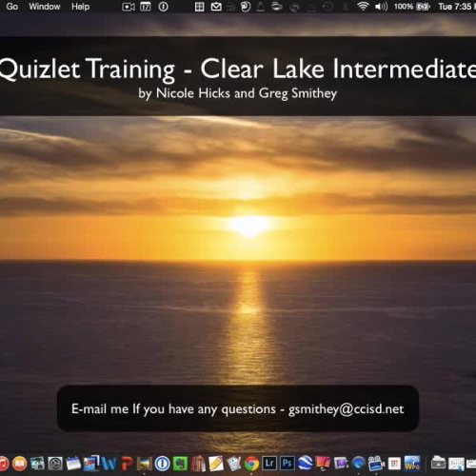Open the bookshelf app in the Dock
This screenshot has width=476, height=476.
[198, 464]
